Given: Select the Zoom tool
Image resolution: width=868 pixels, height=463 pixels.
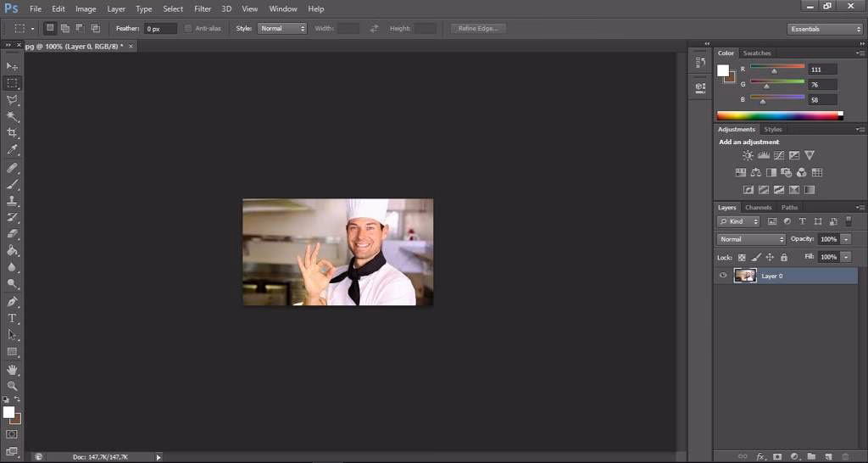Looking at the screenshot, I should coord(13,386).
